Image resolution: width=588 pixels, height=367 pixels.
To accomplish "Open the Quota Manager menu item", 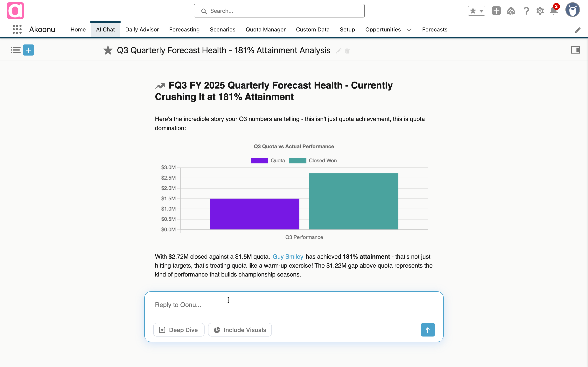I will pos(266,29).
